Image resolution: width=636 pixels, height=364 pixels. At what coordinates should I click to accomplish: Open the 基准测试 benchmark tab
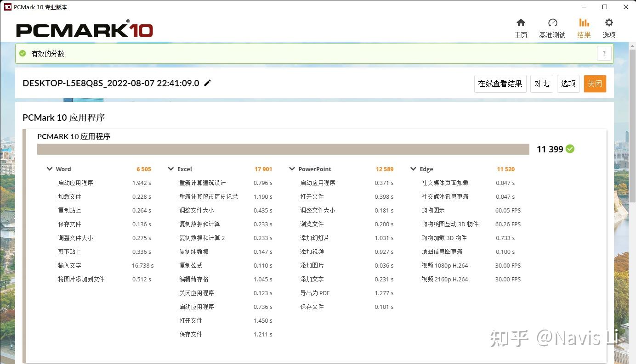[552, 28]
